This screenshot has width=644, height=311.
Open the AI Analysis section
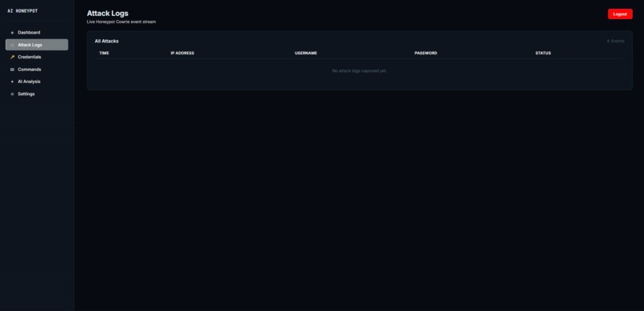37,82
